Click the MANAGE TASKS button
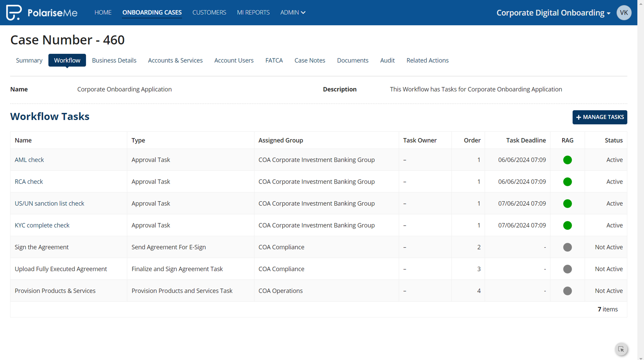This screenshot has width=644, height=360. click(600, 117)
